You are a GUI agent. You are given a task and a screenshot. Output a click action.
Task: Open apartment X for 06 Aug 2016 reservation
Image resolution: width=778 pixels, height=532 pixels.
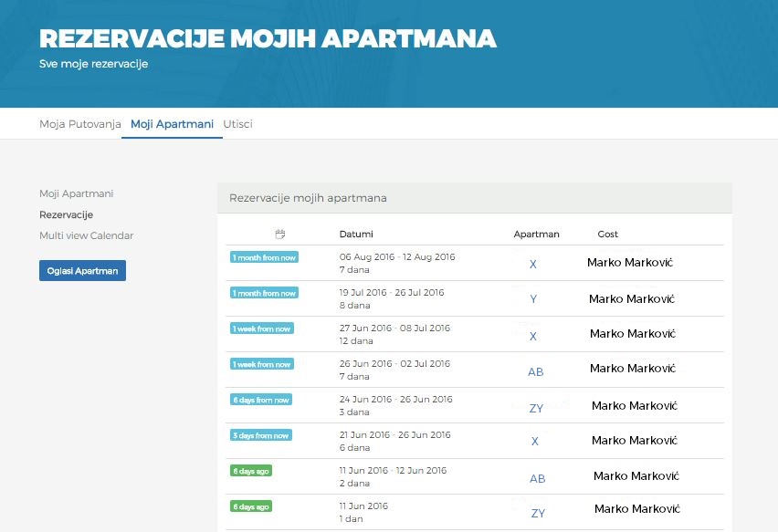click(x=533, y=264)
